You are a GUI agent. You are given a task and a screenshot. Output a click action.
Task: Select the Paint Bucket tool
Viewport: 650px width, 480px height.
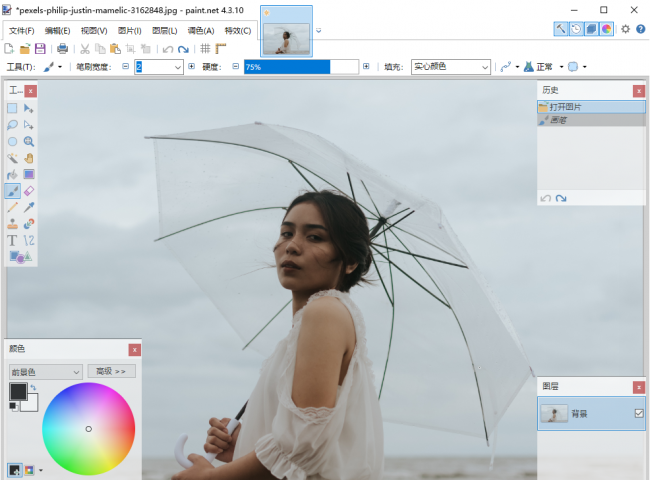click(x=12, y=175)
